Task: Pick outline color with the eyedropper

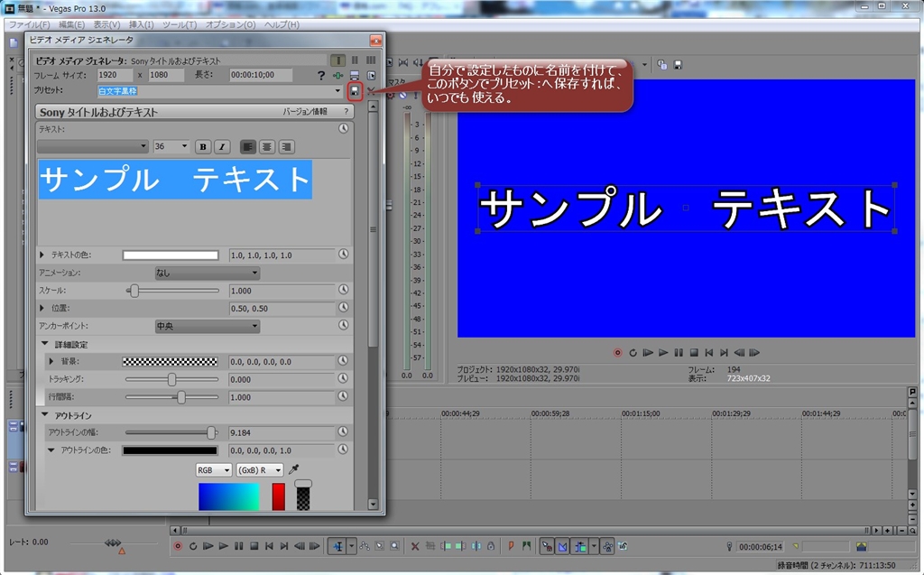Action: click(x=293, y=469)
